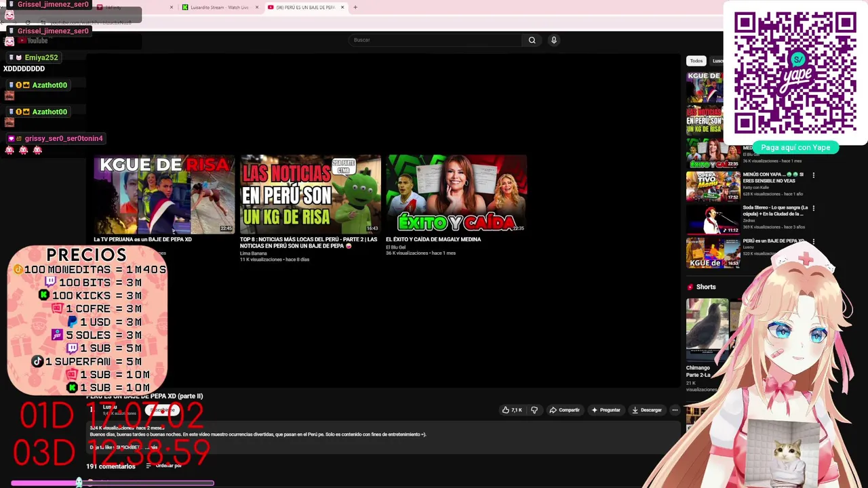Open options menu for MENÚS CON YAPA video
The height and width of the screenshot is (488, 868).
coord(813,175)
